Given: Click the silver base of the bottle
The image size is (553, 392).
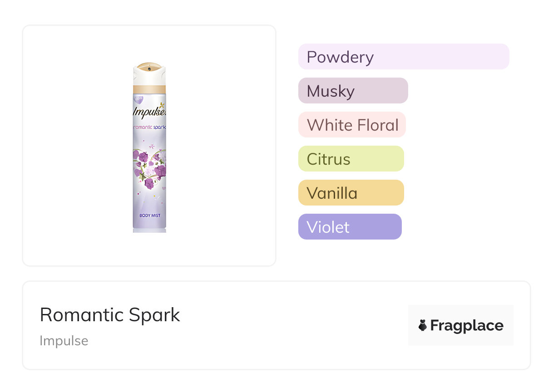Looking at the screenshot, I should point(149,230).
